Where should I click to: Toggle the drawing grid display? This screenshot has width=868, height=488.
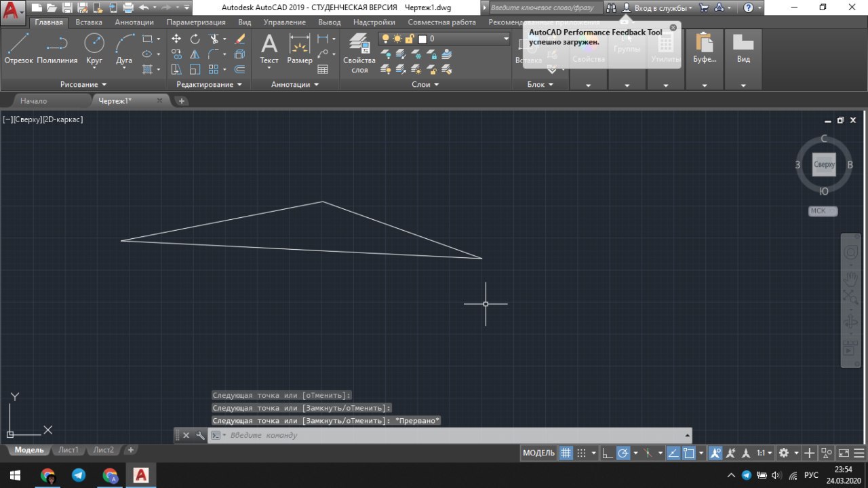[x=566, y=453]
